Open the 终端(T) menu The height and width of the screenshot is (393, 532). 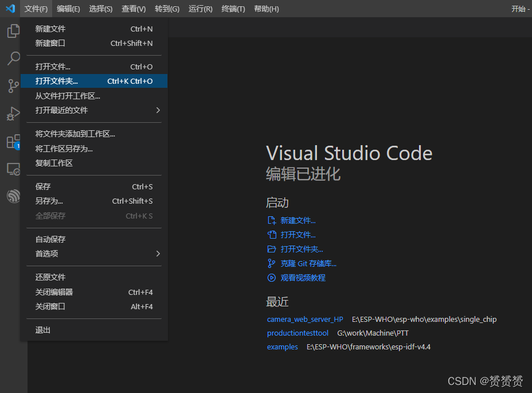pyautogui.click(x=233, y=9)
